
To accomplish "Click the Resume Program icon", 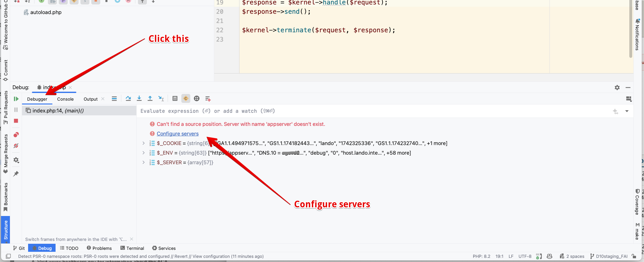I will 16,99.
